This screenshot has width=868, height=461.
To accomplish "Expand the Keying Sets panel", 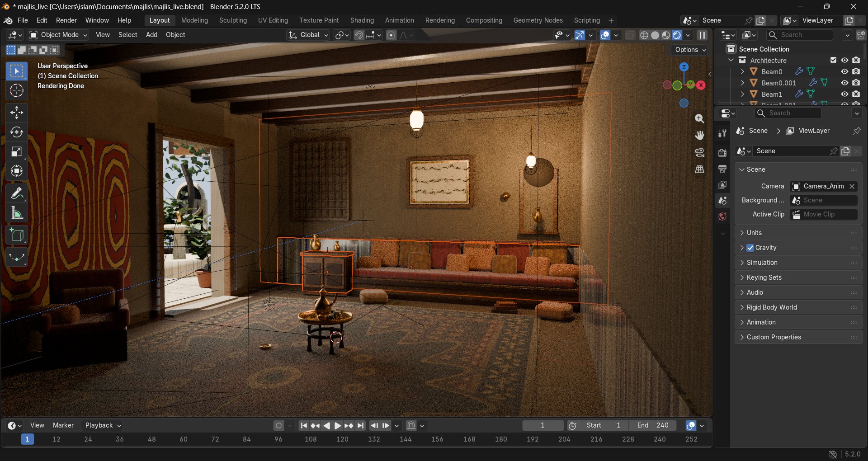I will (x=799, y=278).
